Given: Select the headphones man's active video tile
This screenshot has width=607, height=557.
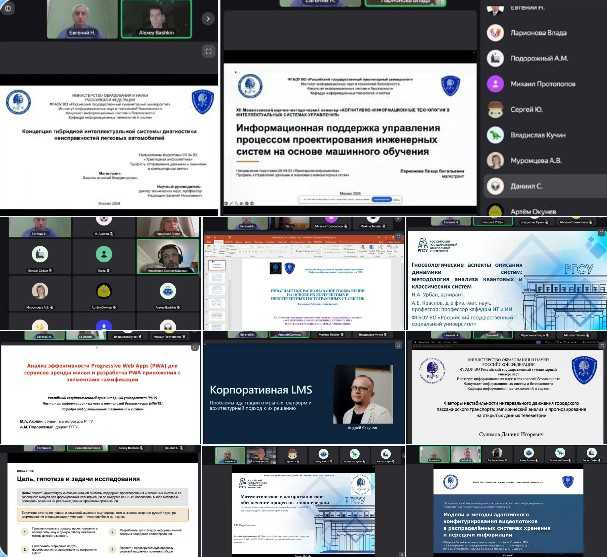Looking at the screenshot, I should tap(168, 257).
